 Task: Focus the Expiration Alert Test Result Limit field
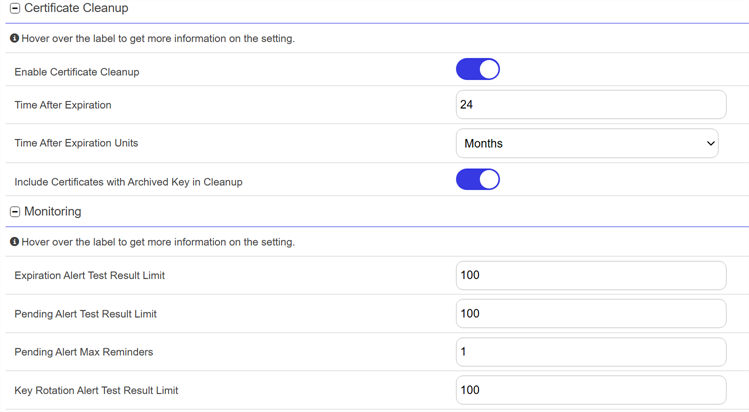590,275
